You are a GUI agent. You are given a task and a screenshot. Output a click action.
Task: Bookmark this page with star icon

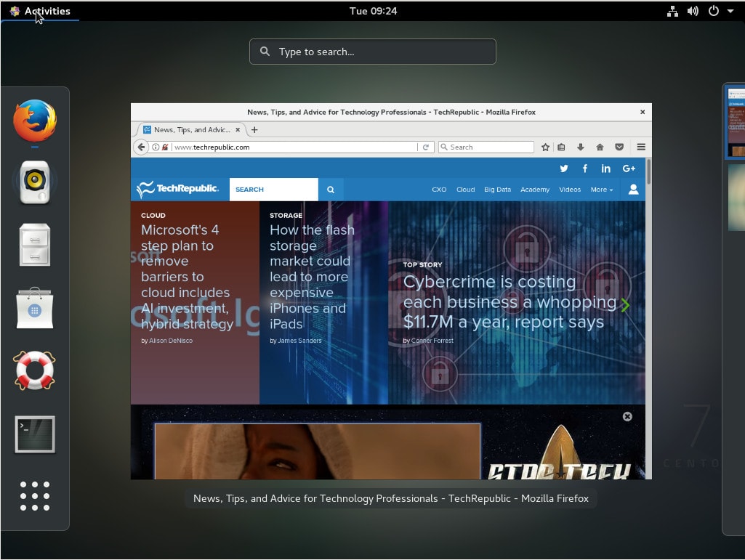click(x=545, y=147)
